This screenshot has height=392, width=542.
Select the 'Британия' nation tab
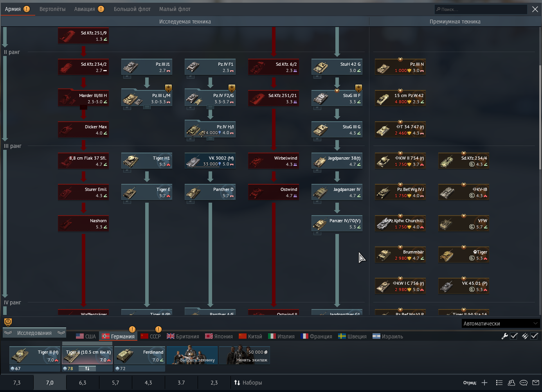pyautogui.click(x=183, y=336)
